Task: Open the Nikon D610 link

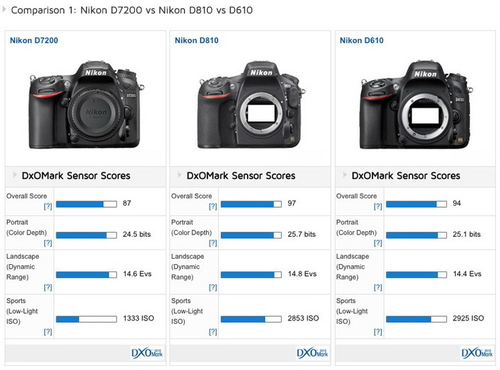Action: 362,41
